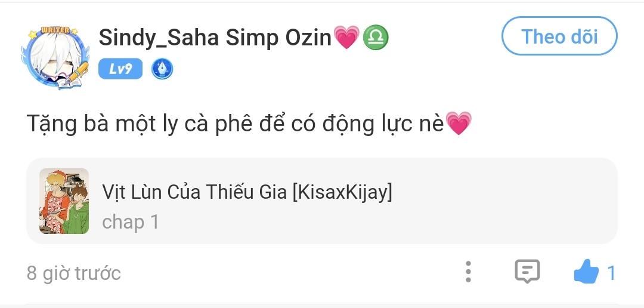Image resolution: width=644 pixels, height=308 pixels.
Task: Click the pink heart beside the username
Action: [346, 38]
